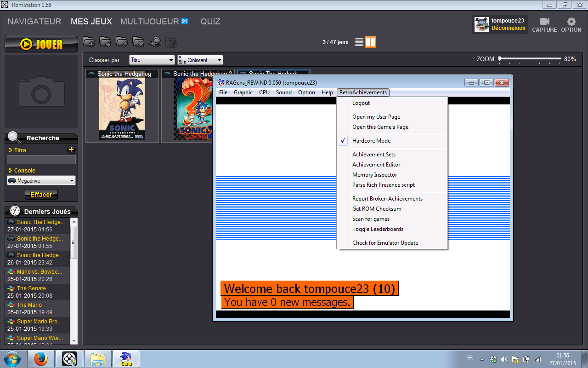
Task: Open the Croissant order dropdown
Action: pyautogui.click(x=200, y=60)
